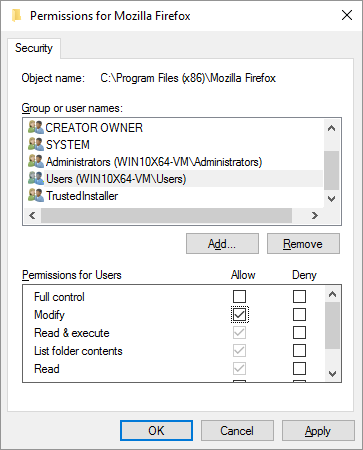The height and width of the screenshot is (450, 363).
Task: Click the group list scroll up arrow
Action: coord(331,128)
